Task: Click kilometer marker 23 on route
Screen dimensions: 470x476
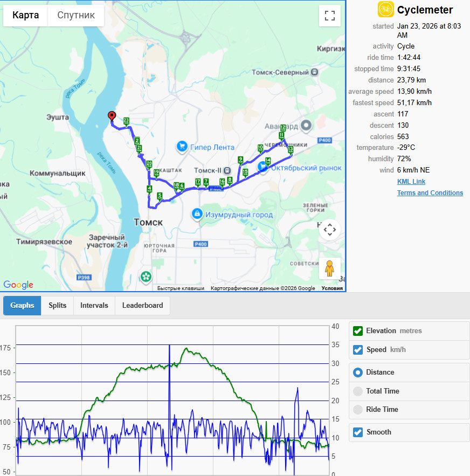Action: point(126,121)
